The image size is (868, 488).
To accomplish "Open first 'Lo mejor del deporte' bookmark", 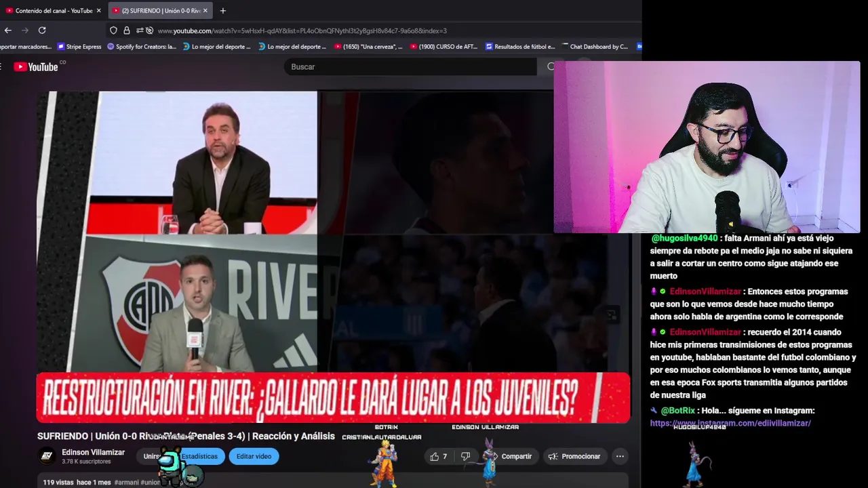I will click(217, 47).
